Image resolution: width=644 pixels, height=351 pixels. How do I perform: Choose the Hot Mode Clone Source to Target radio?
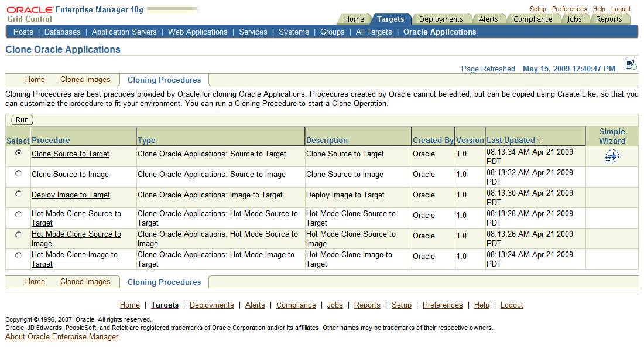(x=19, y=214)
